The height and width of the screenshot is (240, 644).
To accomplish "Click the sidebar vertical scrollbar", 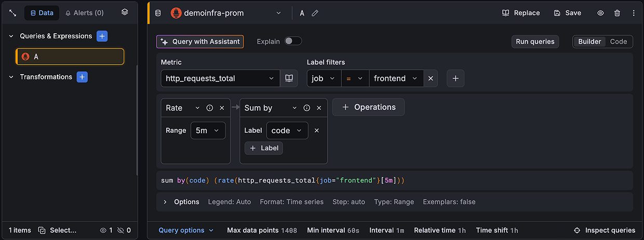I will tap(137, 119).
